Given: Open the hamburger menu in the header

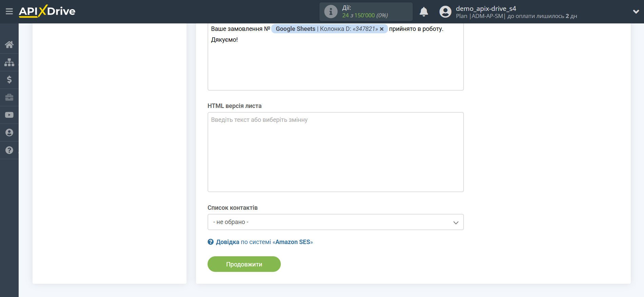Looking at the screenshot, I should [x=9, y=12].
